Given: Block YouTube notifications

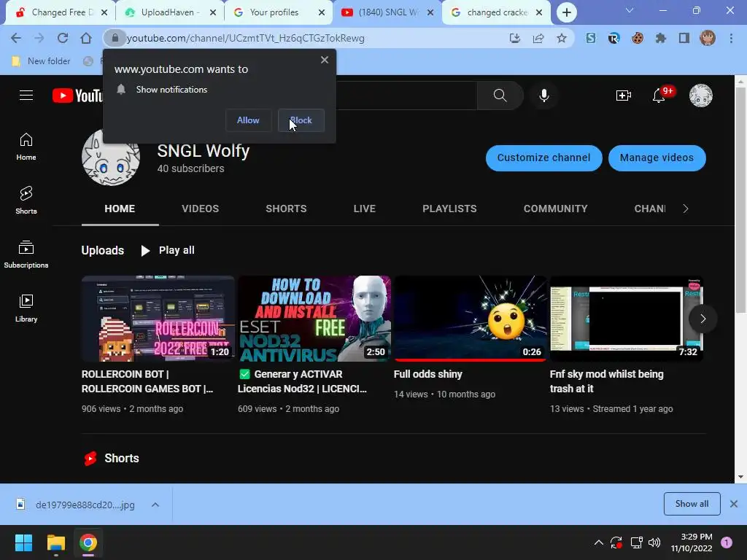Looking at the screenshot, I should click(x=301, y=120).
